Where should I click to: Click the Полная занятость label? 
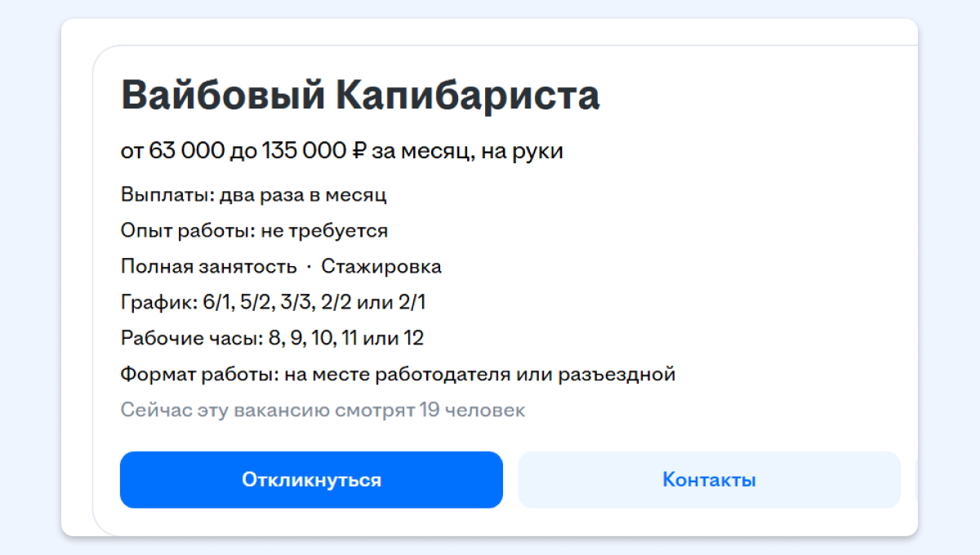[x=208, y=267]
